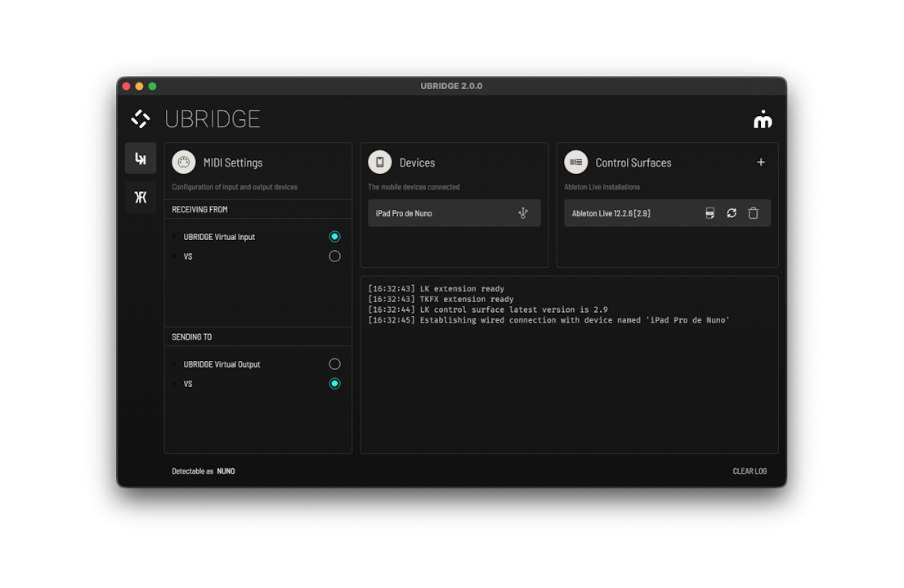Screen dimensions: 904x588
Task: Minimize the window with yellow button
Action: 139,87
